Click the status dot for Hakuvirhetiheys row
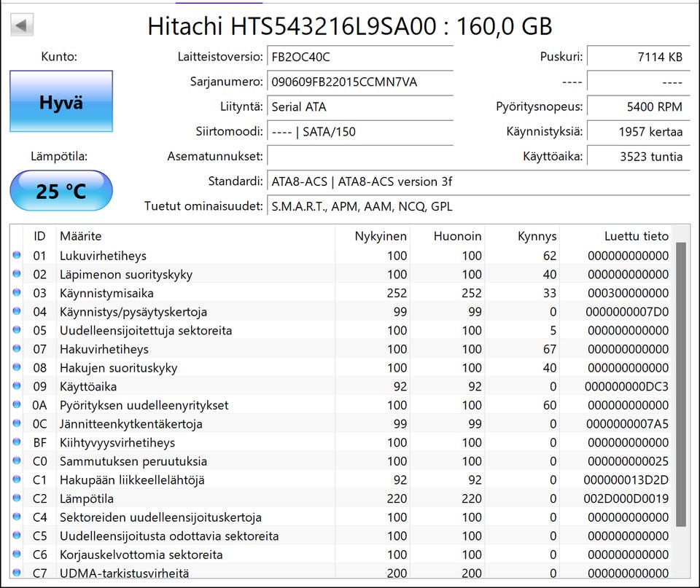700x588 pixels. pyautogui.click(x=17, y=348)
